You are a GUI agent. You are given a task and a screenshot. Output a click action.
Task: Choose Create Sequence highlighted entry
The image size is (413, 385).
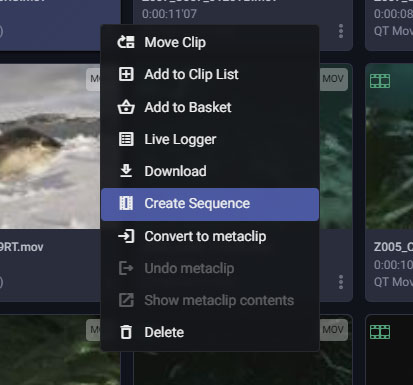click(210, 204)
